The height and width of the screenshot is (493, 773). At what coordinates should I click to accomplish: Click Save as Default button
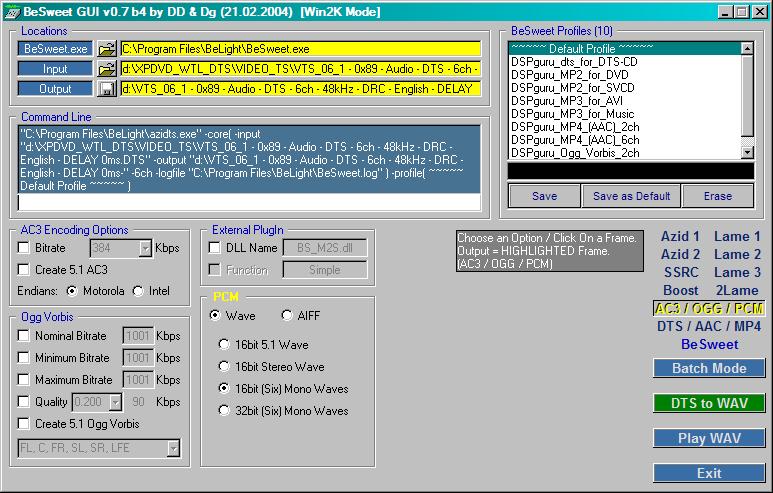point(632,196)
